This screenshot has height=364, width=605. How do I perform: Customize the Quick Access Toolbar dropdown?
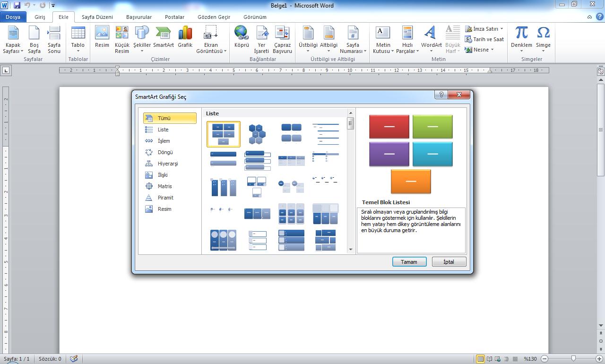tap(53, 6)
